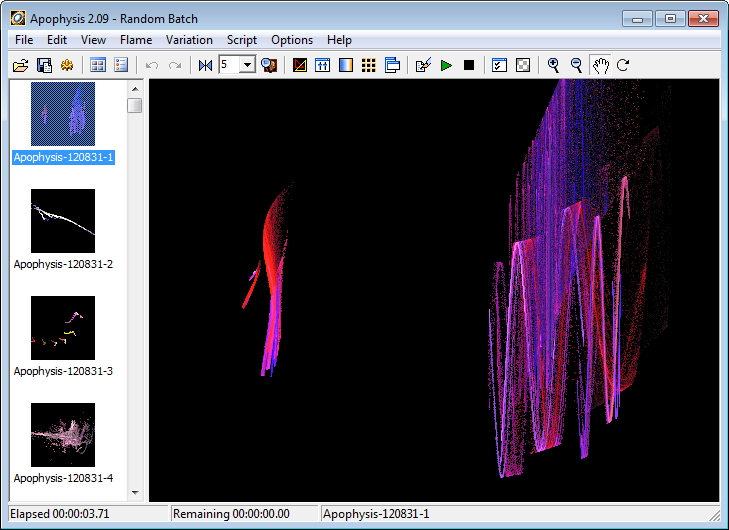Click the reset location icon

point(205,65)
